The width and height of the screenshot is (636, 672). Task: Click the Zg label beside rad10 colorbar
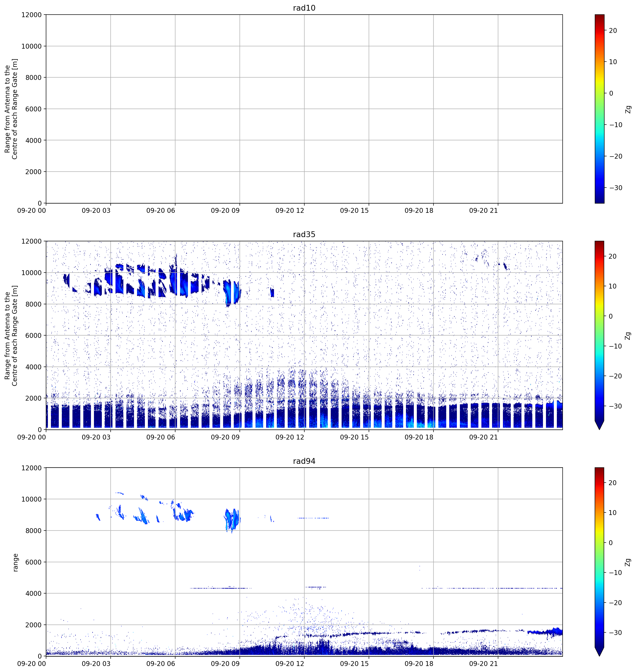tap(629, 109)
